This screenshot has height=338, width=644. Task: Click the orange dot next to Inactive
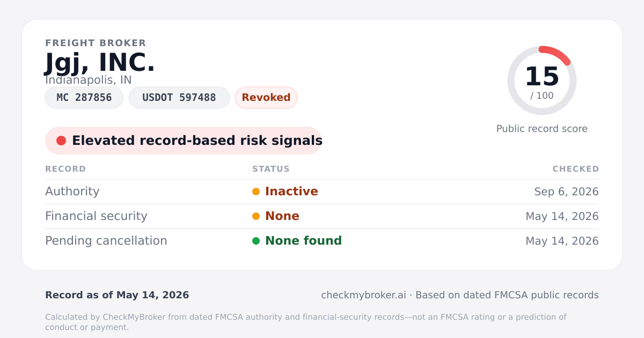tap(256, 192)
